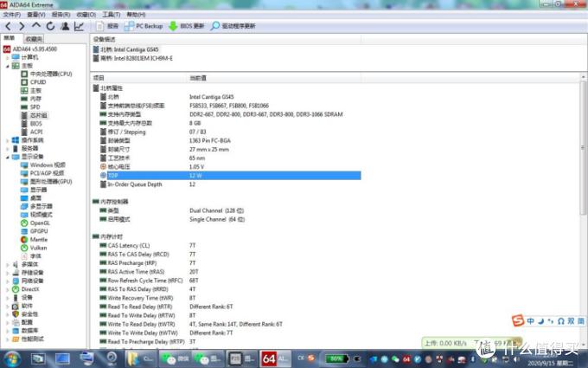The height and width of the screenshot is (368, 588).
Task: Open the line chart toolbar icon
Action: click(80, 26)
